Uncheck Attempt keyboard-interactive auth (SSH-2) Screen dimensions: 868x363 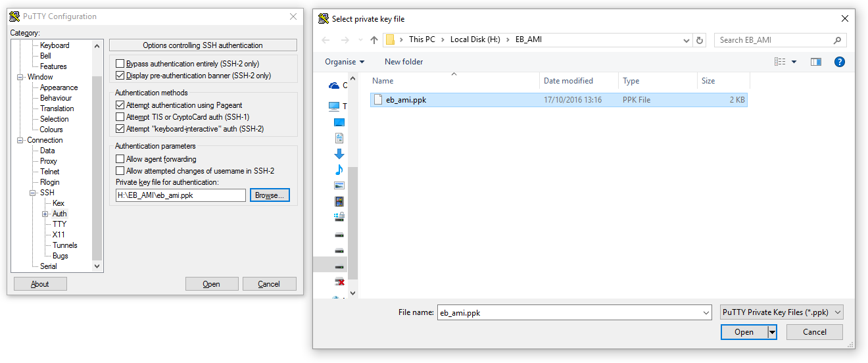pos(120,129)
